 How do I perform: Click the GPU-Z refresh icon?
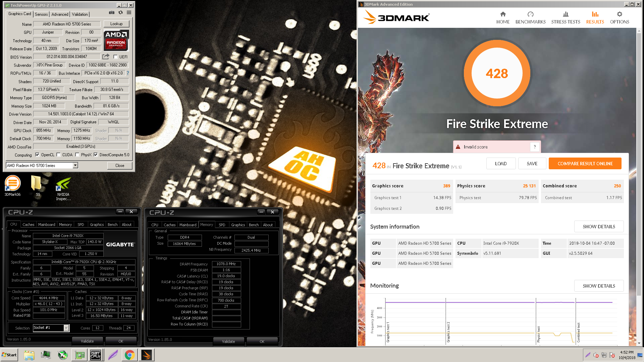[x=121, y=13]
